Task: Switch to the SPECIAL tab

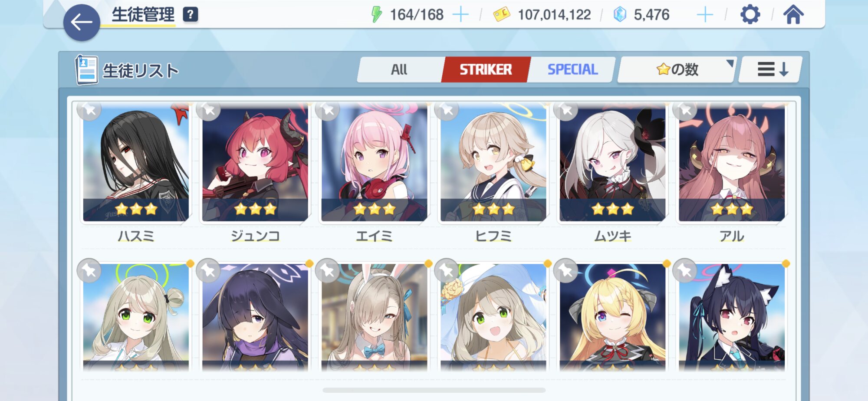Action: coord(573,69)
